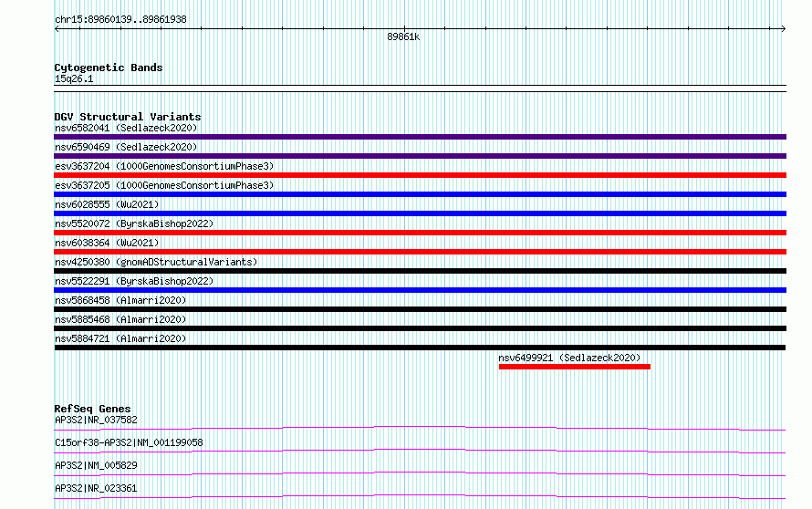Click the blue bar under nsv6028555
812x509 pixels.
click(x=420, y=213)
